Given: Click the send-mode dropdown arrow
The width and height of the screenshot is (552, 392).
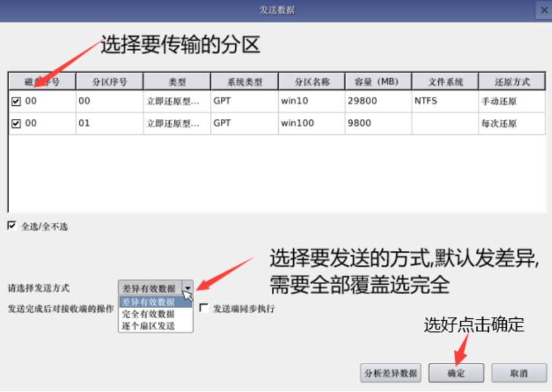Looking at the screenshot, I should tap(187, 287).
